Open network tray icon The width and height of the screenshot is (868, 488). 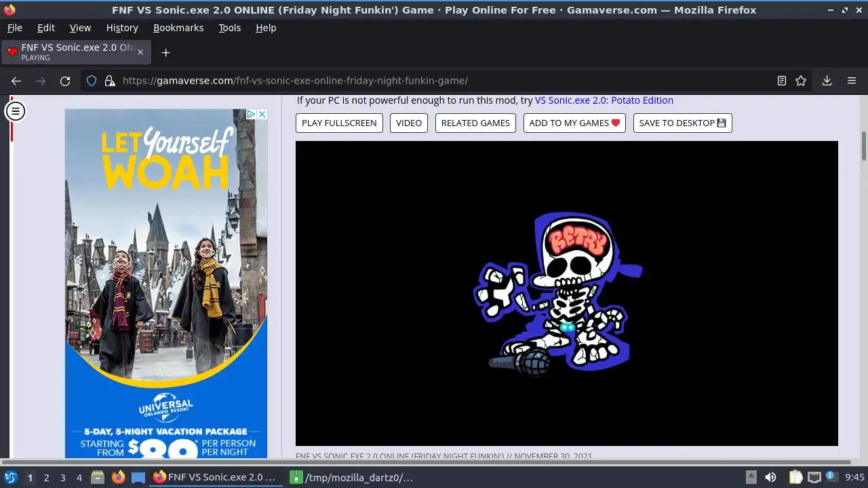[814, 478]
